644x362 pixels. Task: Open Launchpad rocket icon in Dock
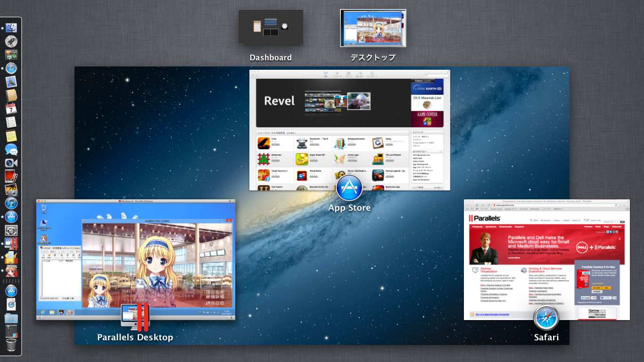point(11,41)
